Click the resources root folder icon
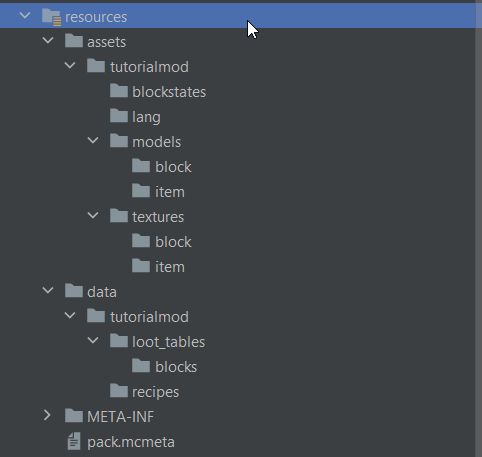This screenshot has height=457, width=482. click(x=51, y=17)
